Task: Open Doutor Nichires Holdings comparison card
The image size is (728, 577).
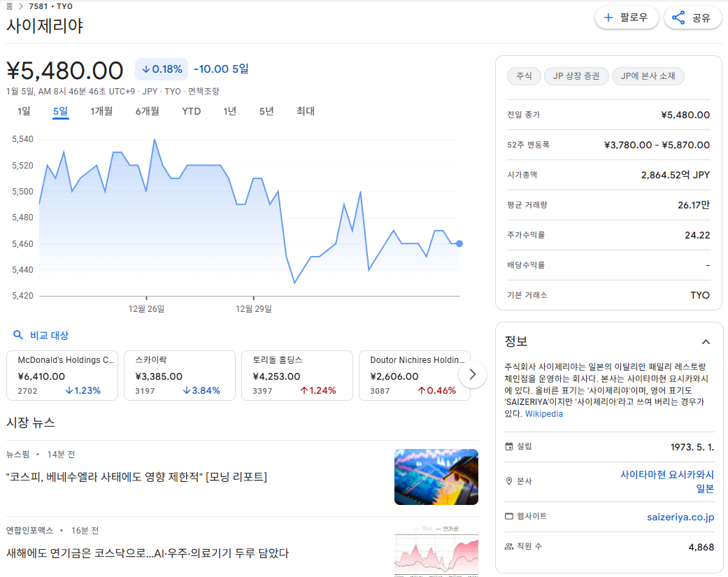Action: point(415,375)
